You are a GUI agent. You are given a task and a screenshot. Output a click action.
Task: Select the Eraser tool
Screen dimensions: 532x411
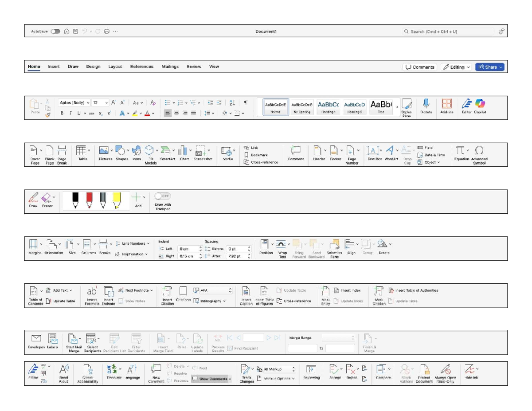tap(47, 198)
